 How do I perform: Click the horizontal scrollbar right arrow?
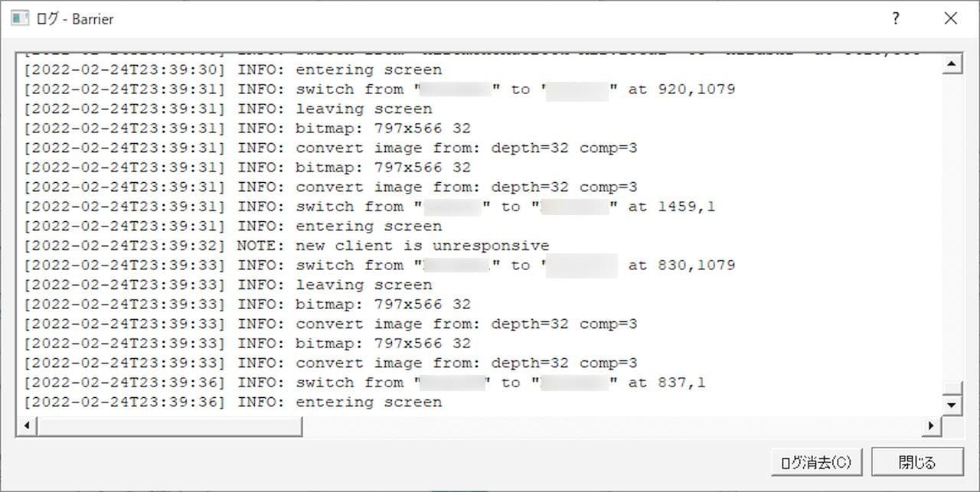pyautogui.click(x=932, y=425)
